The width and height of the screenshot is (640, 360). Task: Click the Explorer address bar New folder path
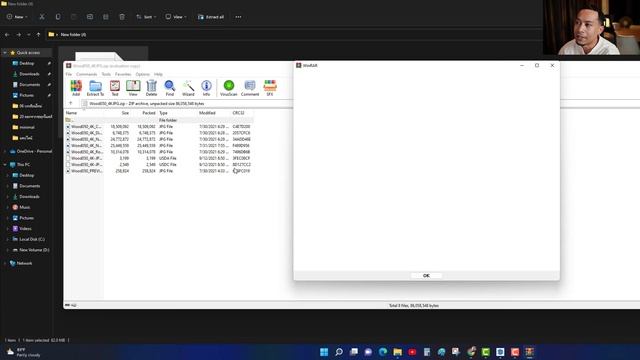tap(73, 35)
